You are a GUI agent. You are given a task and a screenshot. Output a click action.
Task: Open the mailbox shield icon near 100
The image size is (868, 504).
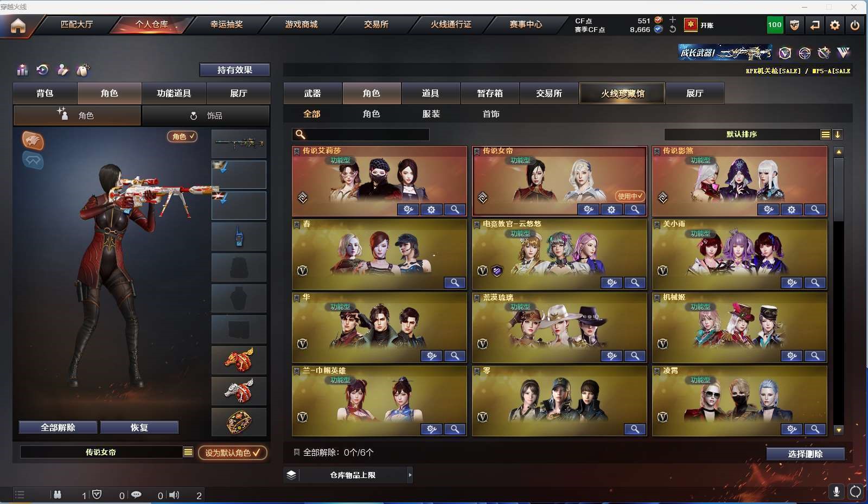[x=794, y=25]
